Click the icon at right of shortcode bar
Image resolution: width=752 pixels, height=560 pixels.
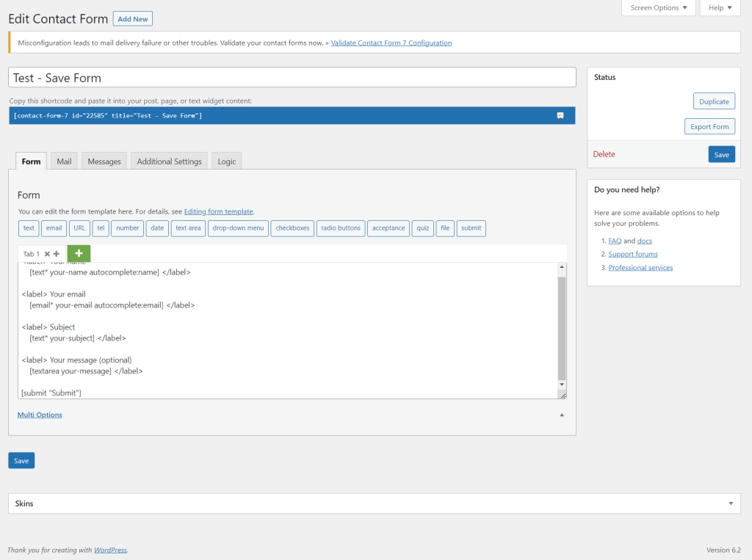click(x=560, y=115)
